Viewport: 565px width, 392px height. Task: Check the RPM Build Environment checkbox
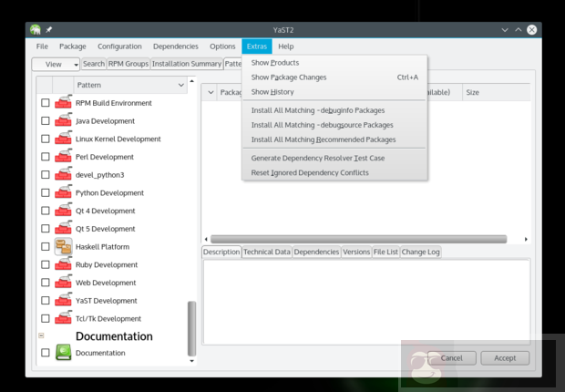pyautogui.click(x=45, y=103)
